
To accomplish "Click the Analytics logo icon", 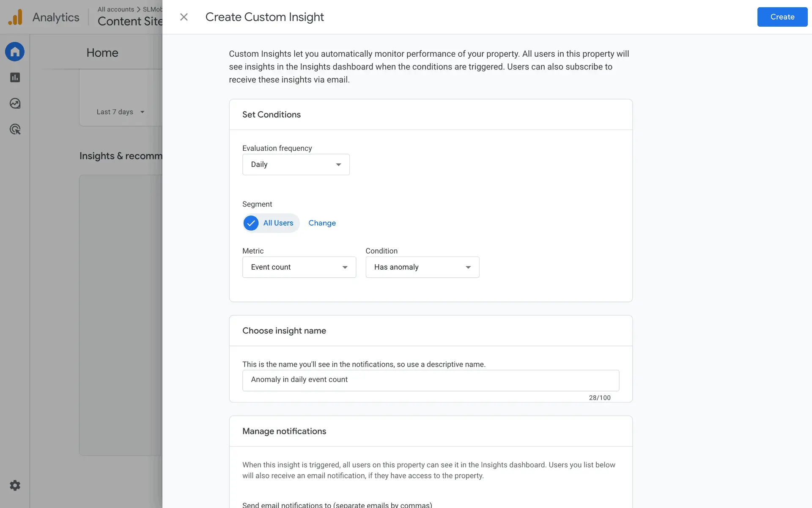I will point(15,17).
